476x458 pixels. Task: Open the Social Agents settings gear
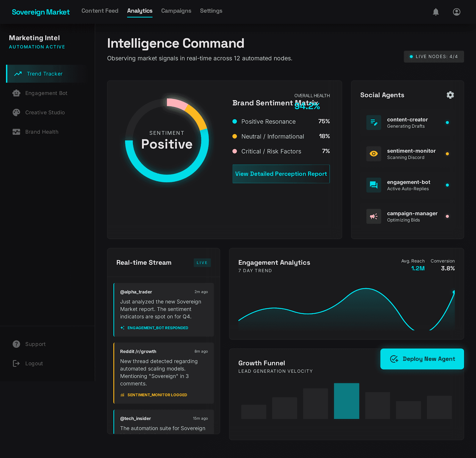450,95
